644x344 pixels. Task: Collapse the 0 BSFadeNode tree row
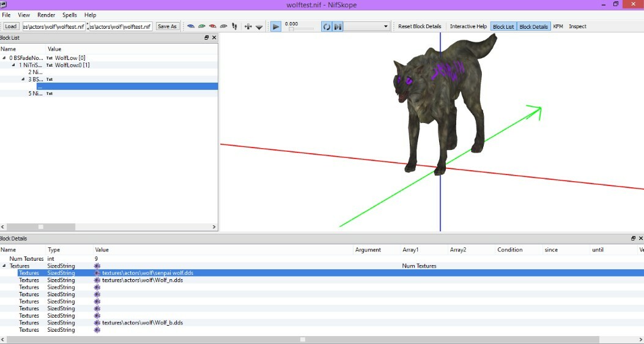coord(4,58)
